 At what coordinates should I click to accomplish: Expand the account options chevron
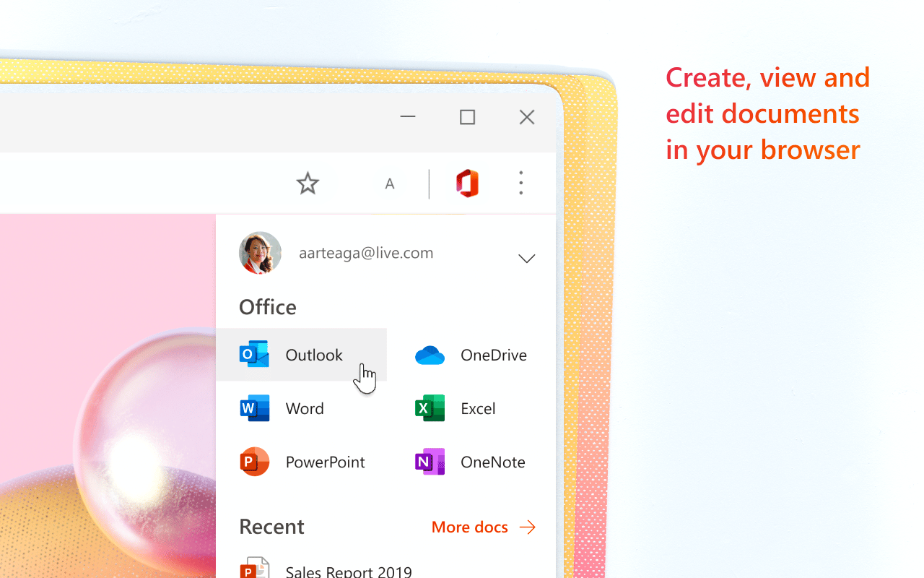[526, 258]
